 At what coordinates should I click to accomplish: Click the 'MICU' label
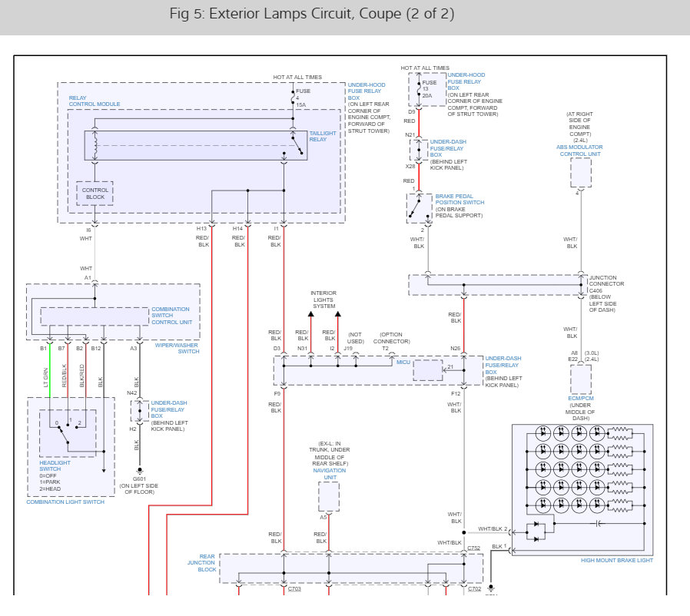click(403, 362)
